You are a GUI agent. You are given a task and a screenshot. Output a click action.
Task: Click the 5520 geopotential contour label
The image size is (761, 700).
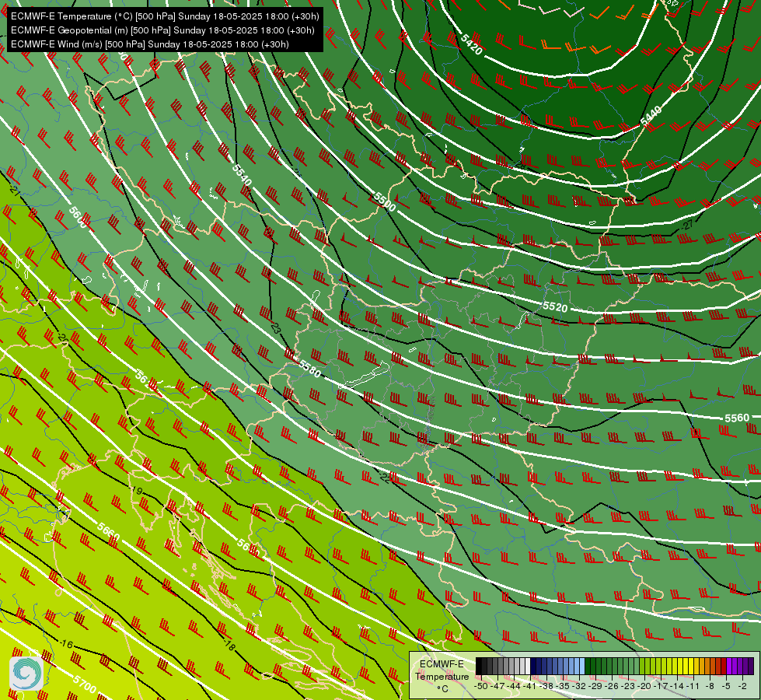click(x=555, y=307)
